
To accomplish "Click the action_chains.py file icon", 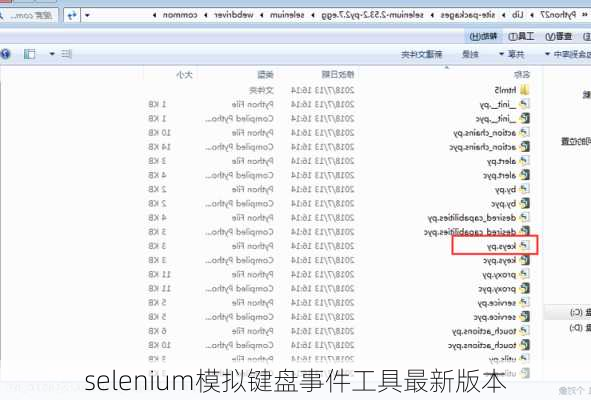I will (524, 132).
